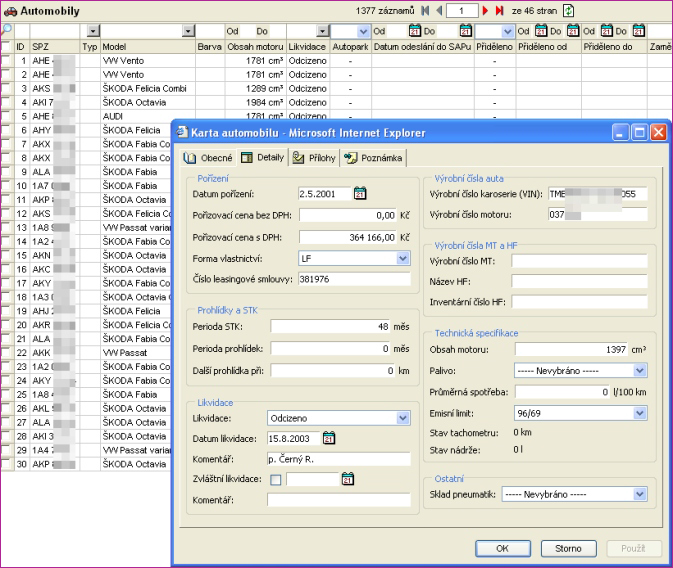Open Emisní limit dropdown

(x=640, y=413)
